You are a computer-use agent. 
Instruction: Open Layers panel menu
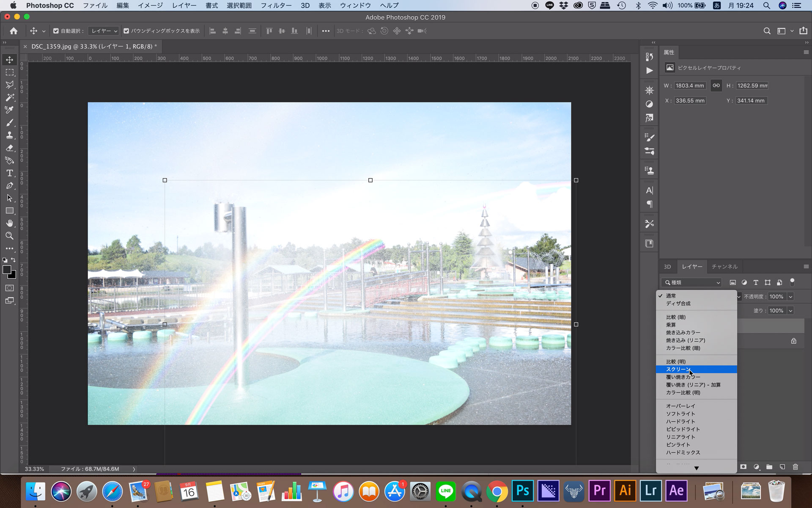point(806,266)
